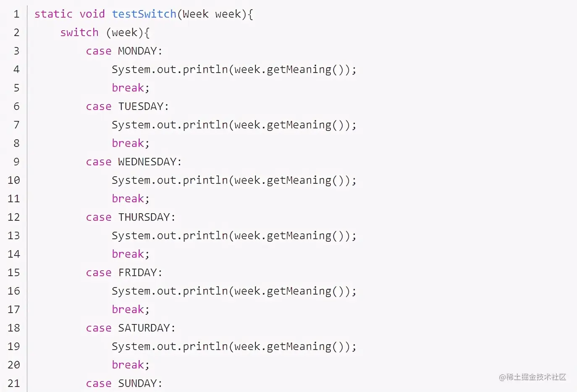Click MONDAY in the first case
Viewport: 577px width, 392px height.
pos(137,51)
